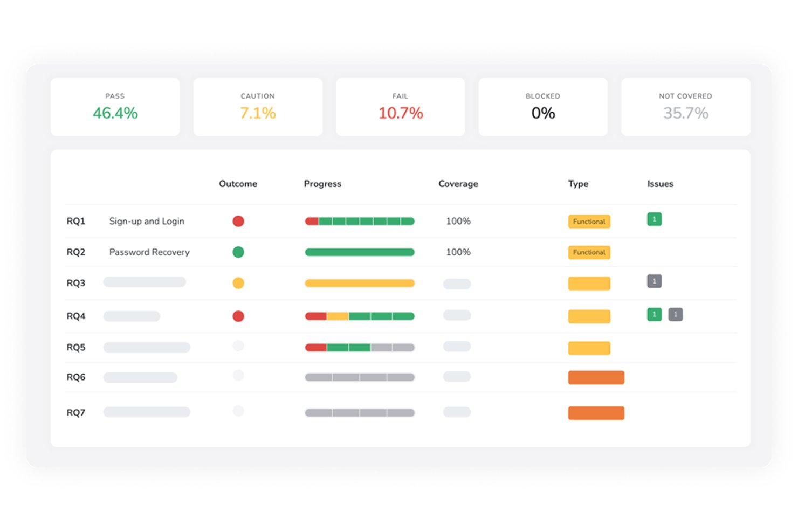Click RQ2 Functional type tag
The width and height of the screenshot is (798, 532).
(589, 252)
